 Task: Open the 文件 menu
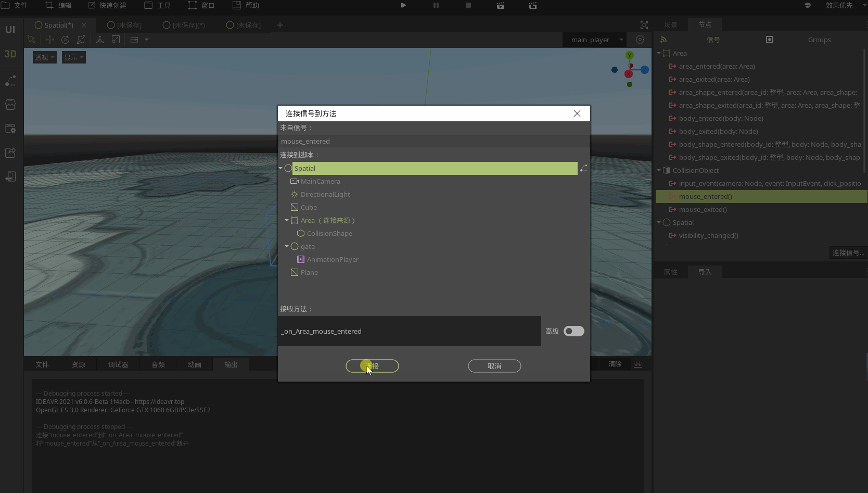tap(15, 5)
